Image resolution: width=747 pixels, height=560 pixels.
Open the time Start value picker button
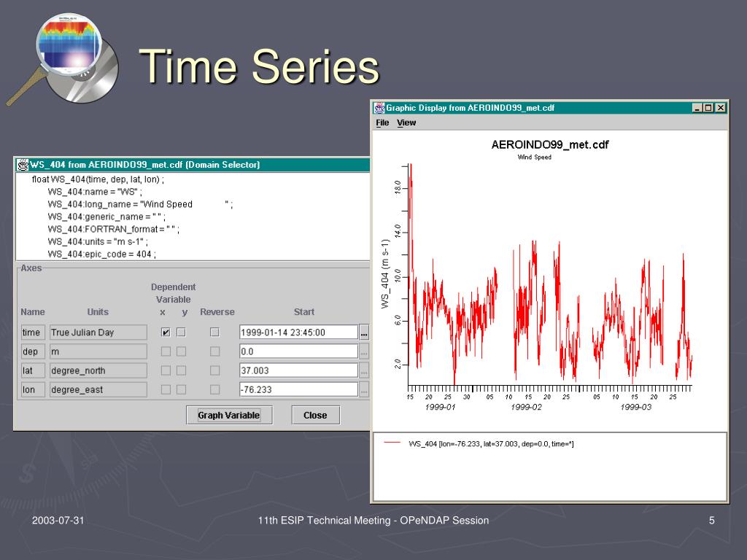pos(364,332)
